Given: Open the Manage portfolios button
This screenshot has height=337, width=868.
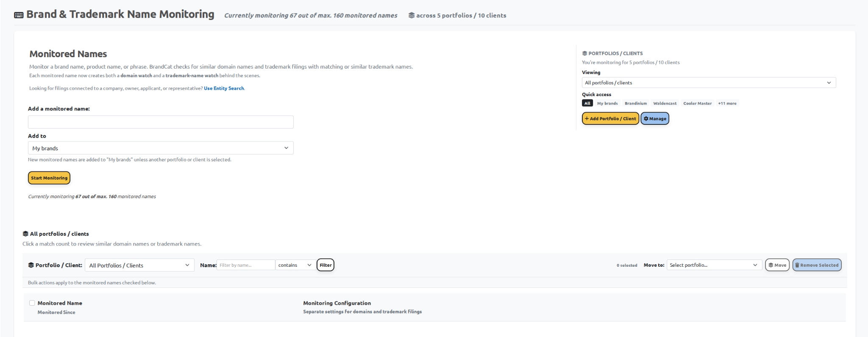Looking at the screenshot, I should tap(655, 119).
